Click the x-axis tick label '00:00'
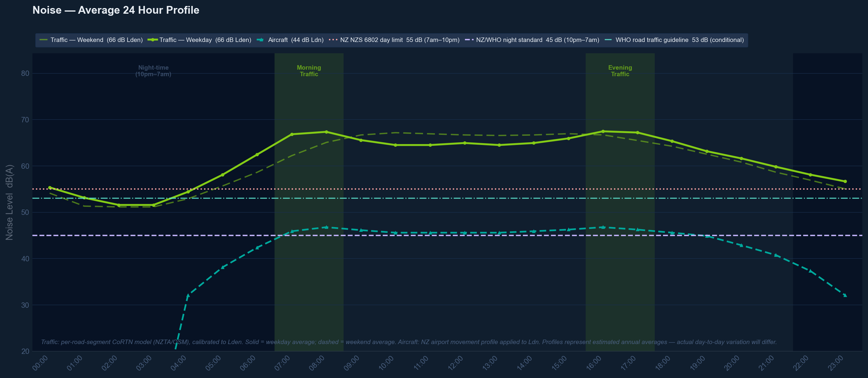This screenshot has width=868, height=378. [x=40, y=363]
